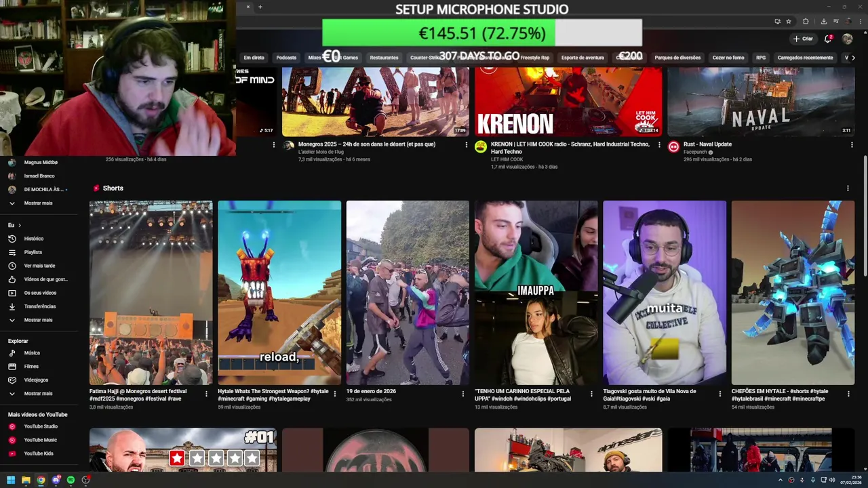Expand Mostrar mais under subscriptions
Viewport: 868px width, 488px height.
[41, 203]
